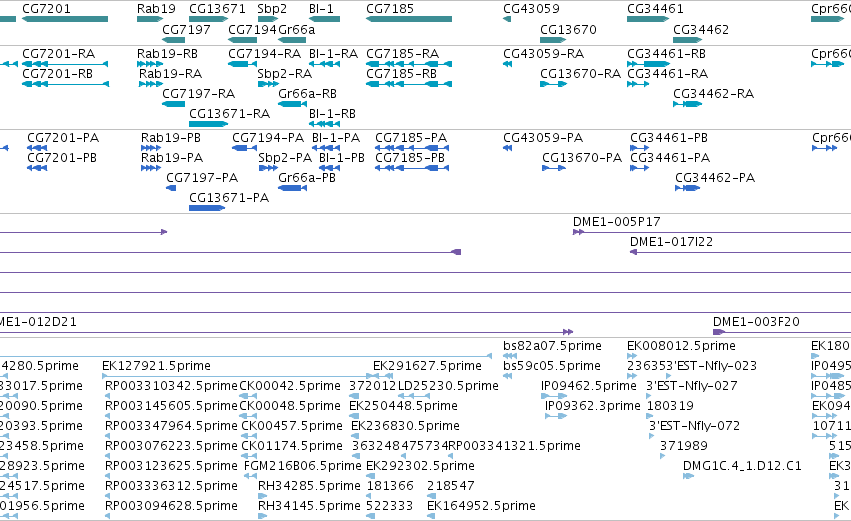Screen dimensions: 851x521
Task: Select the gene label reading exactly CG7201
Action: (46, 9)
